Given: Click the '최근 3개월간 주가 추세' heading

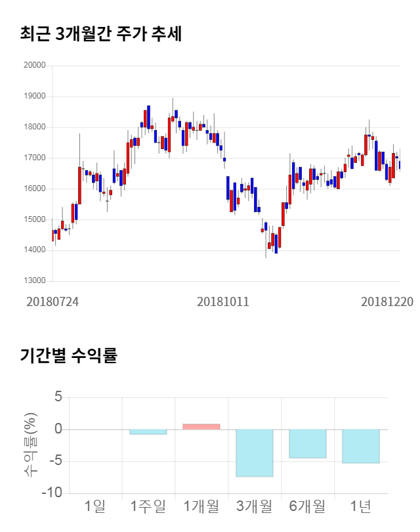Looking at the screenshot, I should [100, 33].
